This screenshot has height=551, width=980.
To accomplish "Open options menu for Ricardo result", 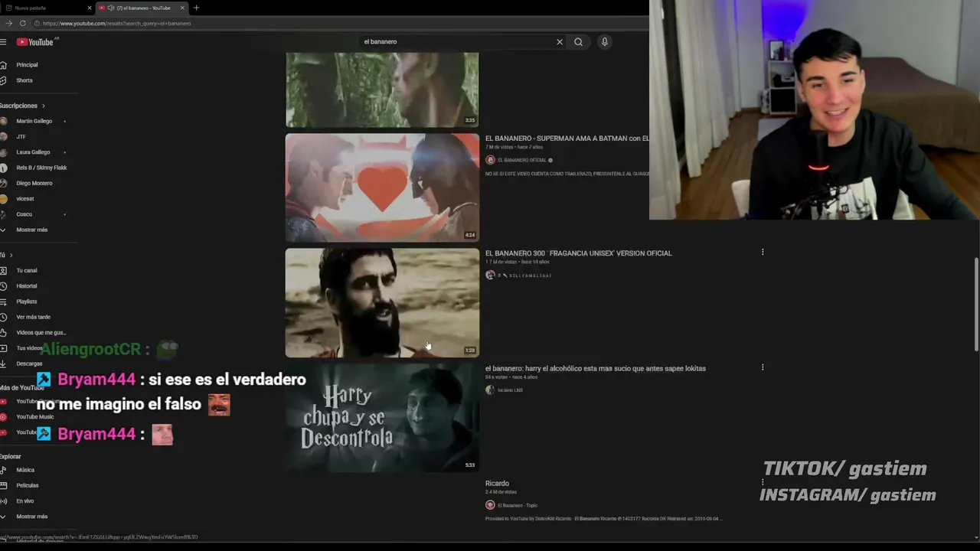I will [x=763, y=482].
